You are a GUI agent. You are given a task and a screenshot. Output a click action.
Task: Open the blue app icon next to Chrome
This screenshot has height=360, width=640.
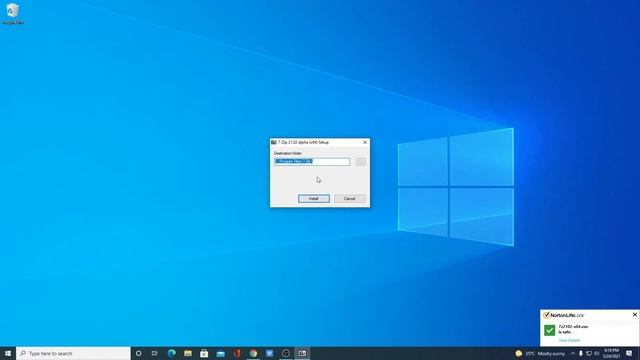point(269,353)
